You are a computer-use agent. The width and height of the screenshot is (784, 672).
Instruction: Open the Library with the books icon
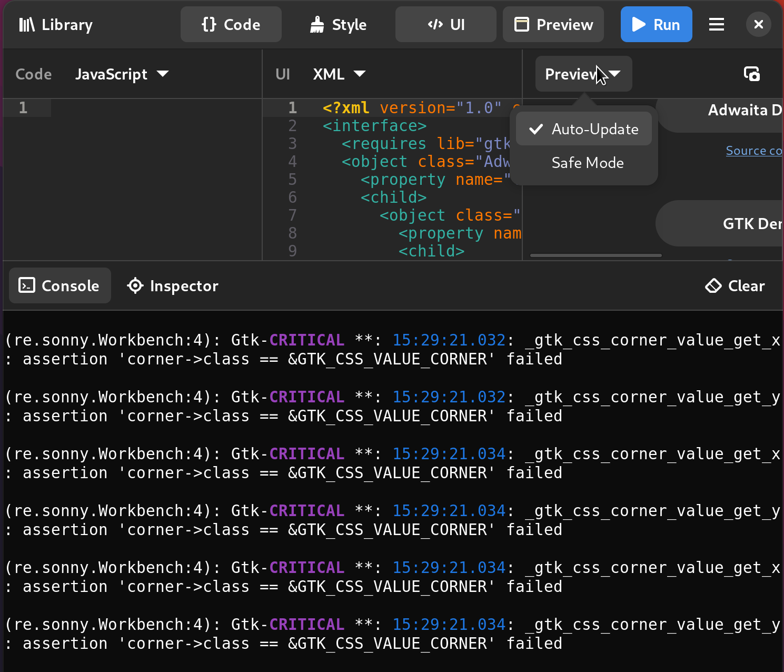click(x=26, y=24)
